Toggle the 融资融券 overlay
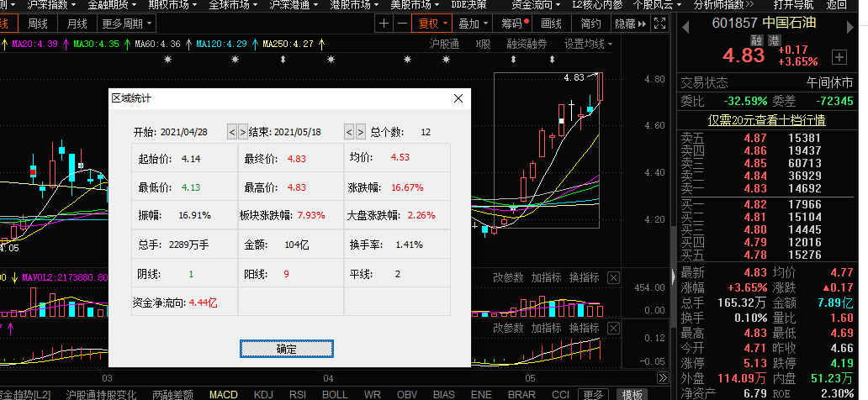This screenshot has width=868, height=400. coord(527,45)
